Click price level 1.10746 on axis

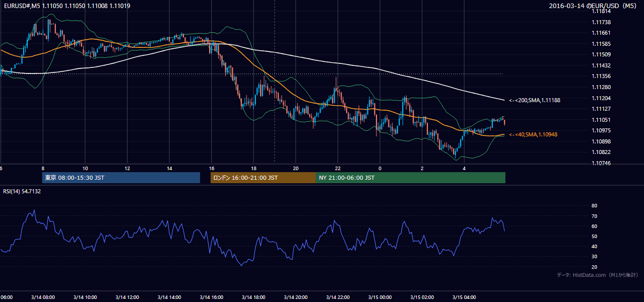tap(602, 163)
